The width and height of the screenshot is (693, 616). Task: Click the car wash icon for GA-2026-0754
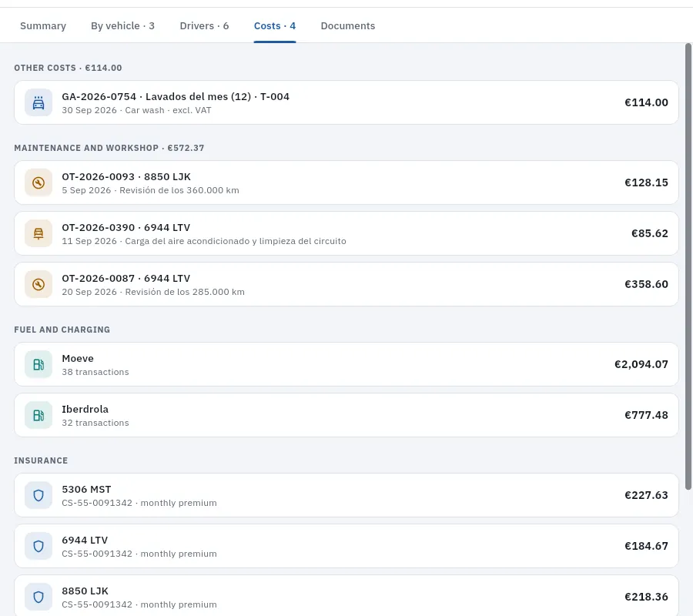(x=38, y=102)
